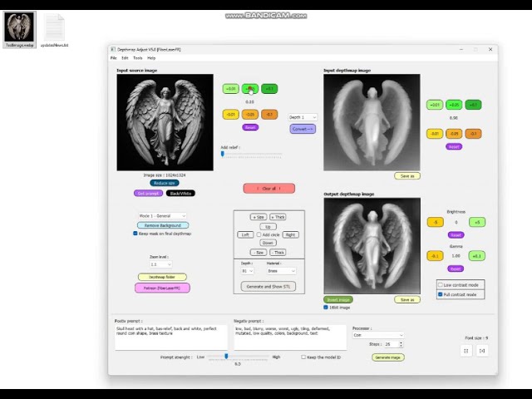Open the Tools menu

point(137,58)
